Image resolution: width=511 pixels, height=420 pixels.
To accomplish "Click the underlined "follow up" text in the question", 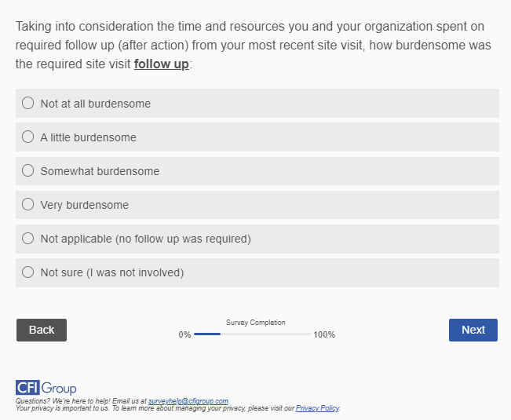I will coord(161,64).
